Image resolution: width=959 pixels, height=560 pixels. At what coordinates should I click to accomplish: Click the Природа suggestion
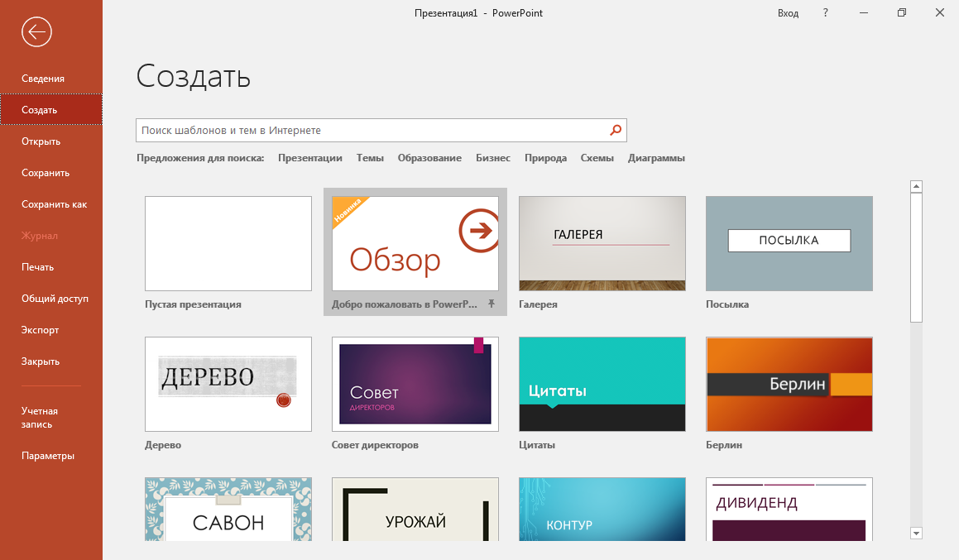point(545,158)
